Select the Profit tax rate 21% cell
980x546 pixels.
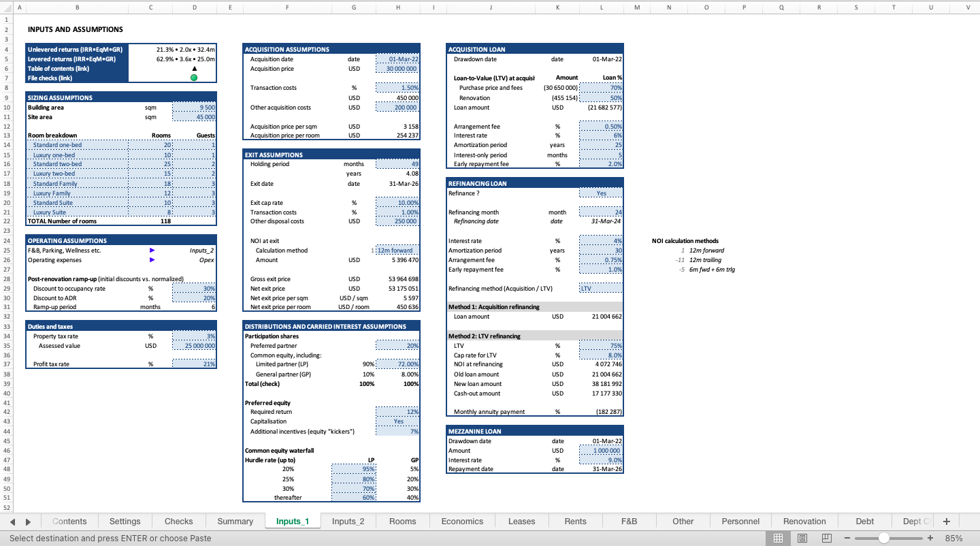pos(195,364)
